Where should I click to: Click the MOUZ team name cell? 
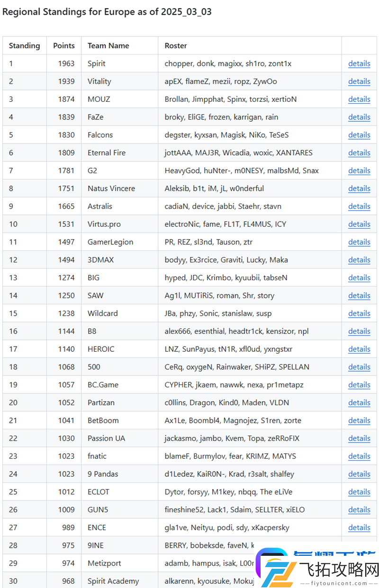120,99
